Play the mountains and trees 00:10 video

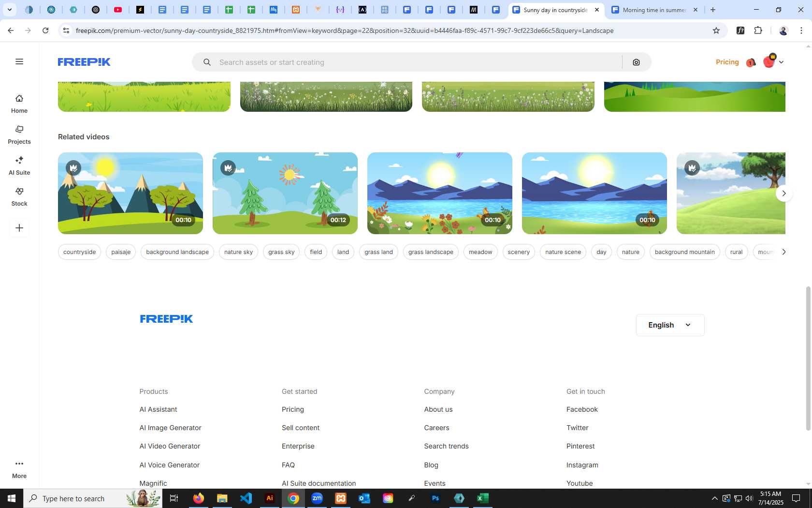click(130, 193)
